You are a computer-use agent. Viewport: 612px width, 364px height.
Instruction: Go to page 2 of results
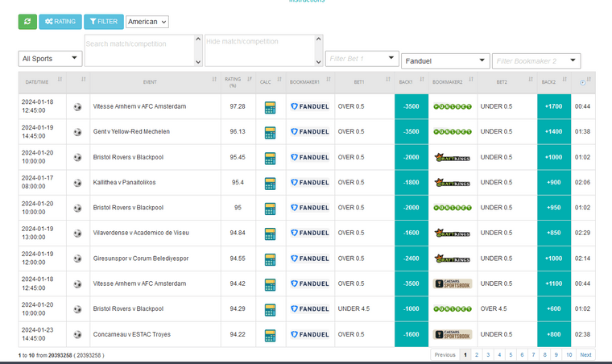(x=477, y=354)
